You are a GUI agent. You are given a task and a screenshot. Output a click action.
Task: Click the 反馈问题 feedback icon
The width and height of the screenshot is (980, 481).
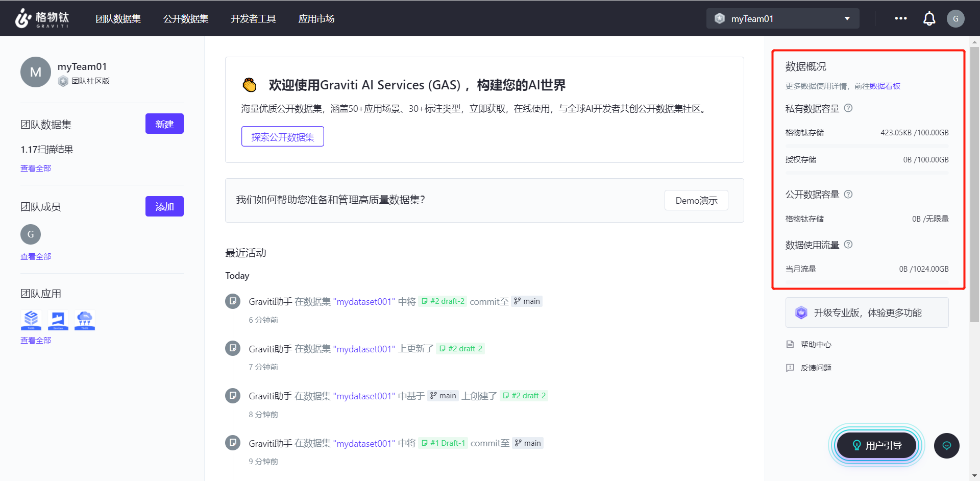tap(790, 368)
